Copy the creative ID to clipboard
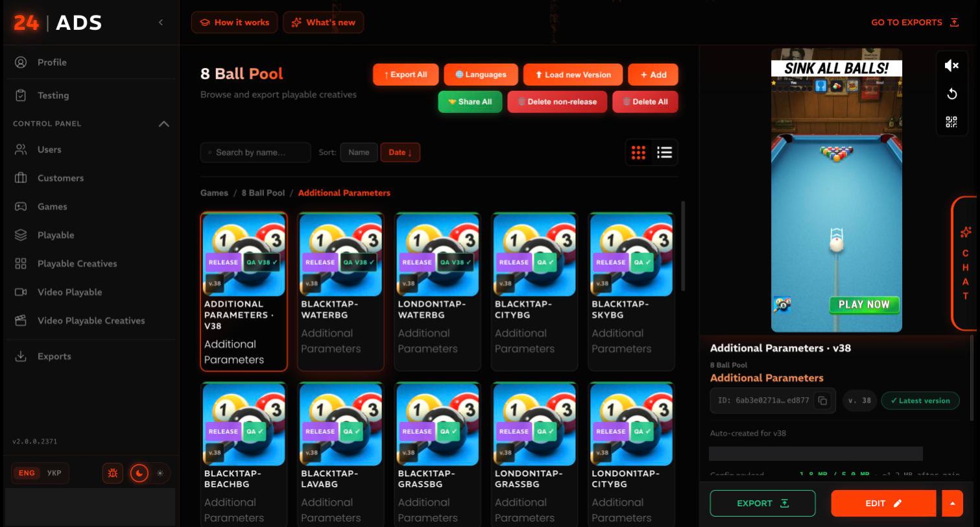Image resolution: width=980 pixels, height=527 pixels. 822,400
